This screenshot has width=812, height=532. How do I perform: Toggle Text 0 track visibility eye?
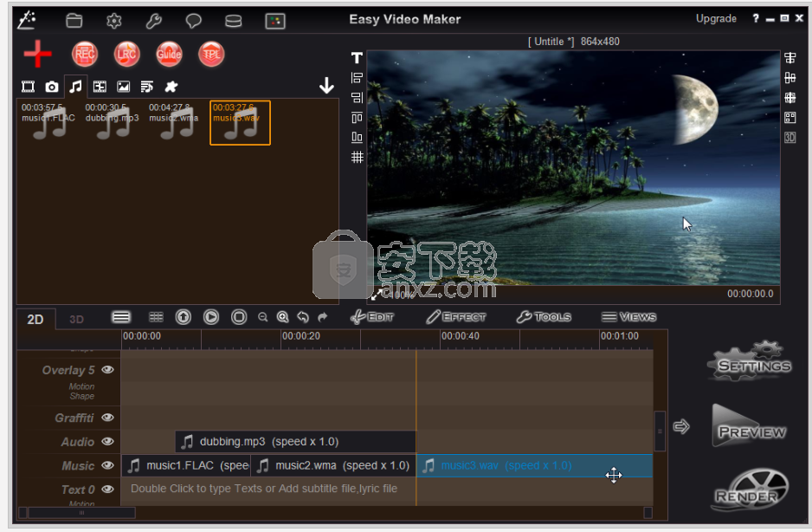coord(107,489)
